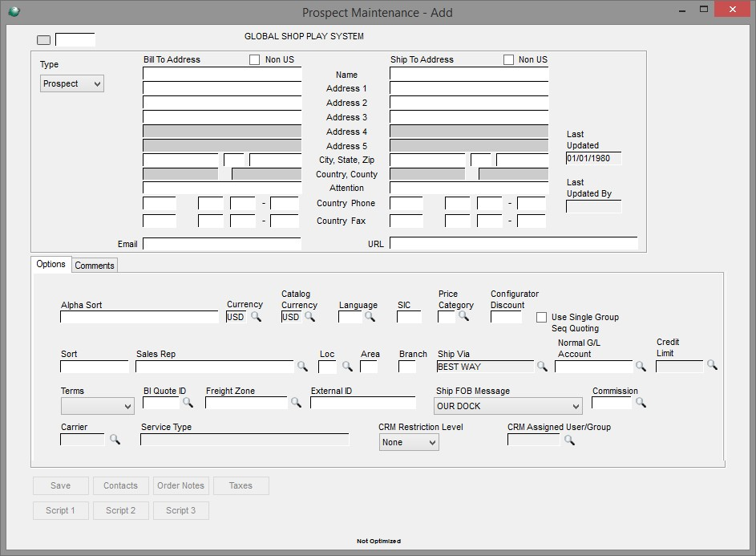Open the Ship FOB Message dropdown
Viewport: 756px width, 556px height.
(507, 406)
